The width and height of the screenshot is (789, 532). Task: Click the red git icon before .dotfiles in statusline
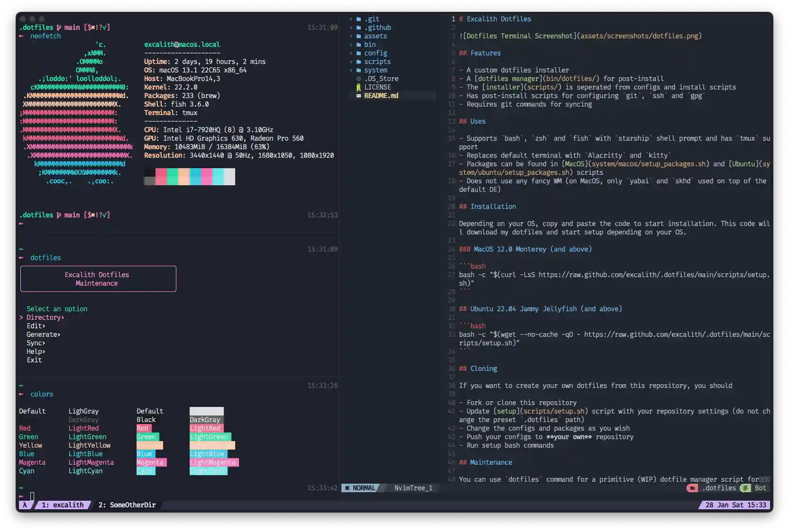(693, 488)
